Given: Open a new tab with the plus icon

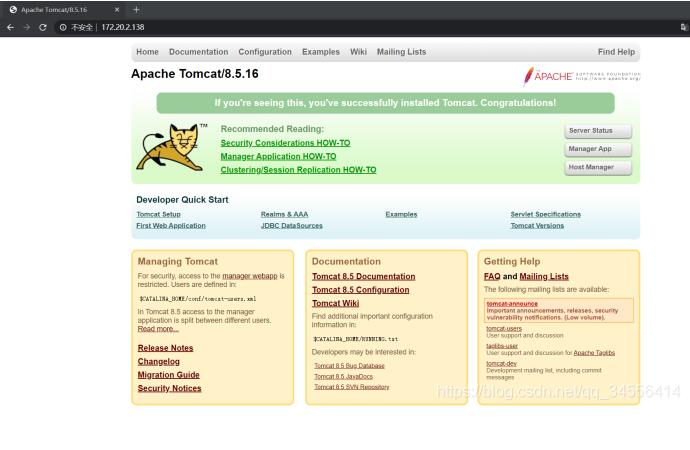Looking at the screenshot, I should [136, 9].
